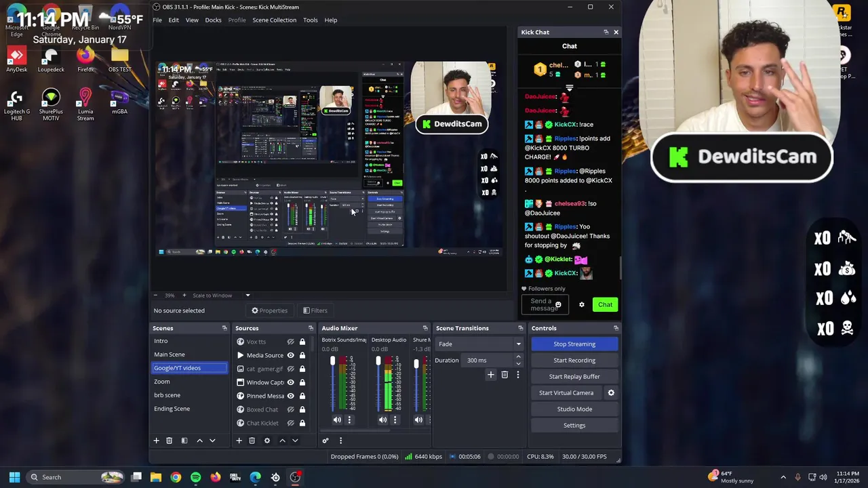Open the Scene Collection menu

[274, 20]
